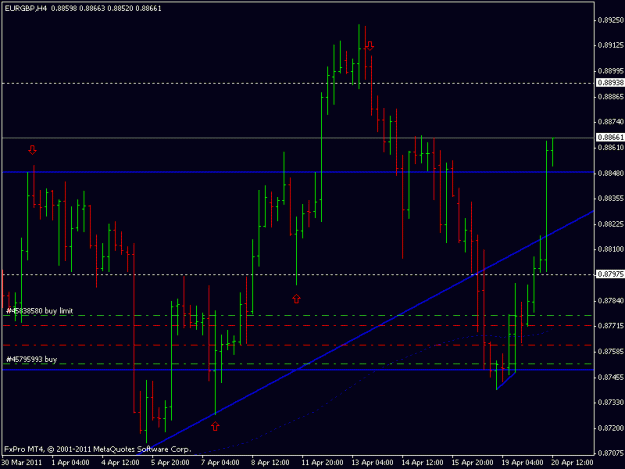625x469 pixels.
Task: Select the red up arrow under the 11 Apr low
Action: (x=296, y=298)
